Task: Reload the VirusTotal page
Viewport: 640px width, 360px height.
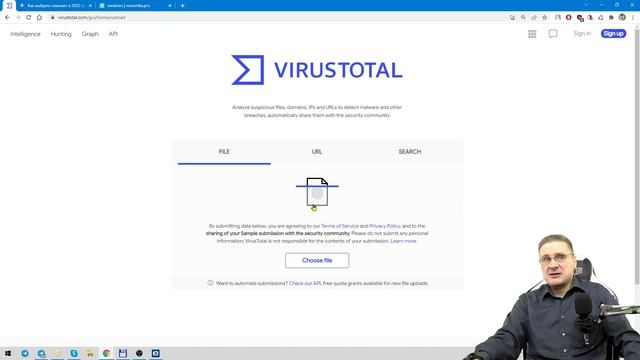Action: coord(29,18)
